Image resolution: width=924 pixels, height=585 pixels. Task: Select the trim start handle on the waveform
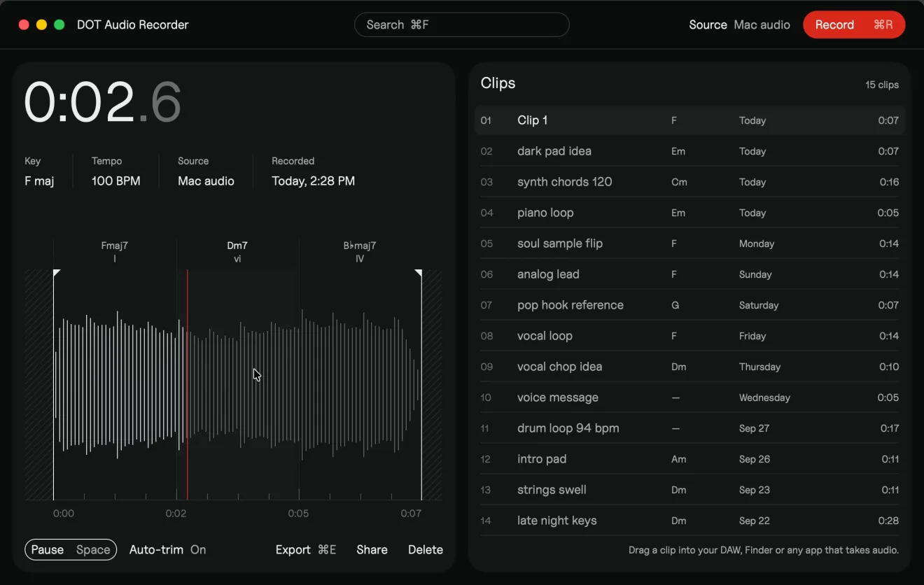57,273
